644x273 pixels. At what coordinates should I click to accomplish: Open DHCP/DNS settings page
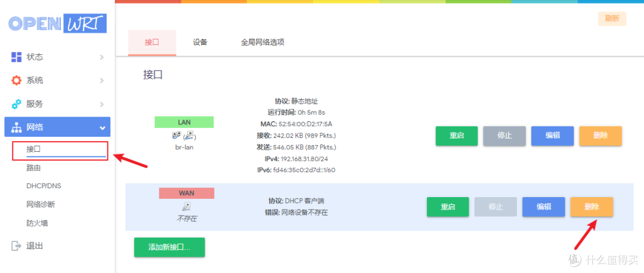coord(44,186)
